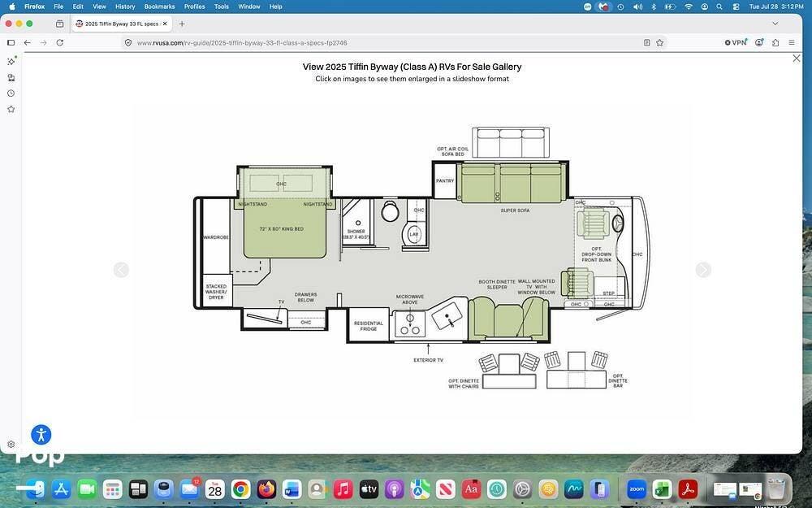Screen dimensions: 812x508
Task: Open the AI chatbot sidebar sparkle icon
Action: click(x=11, y=61)
